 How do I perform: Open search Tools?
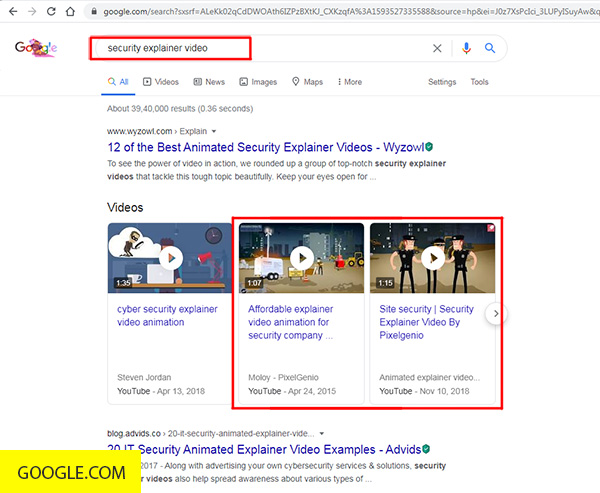(x=479, y=82)
